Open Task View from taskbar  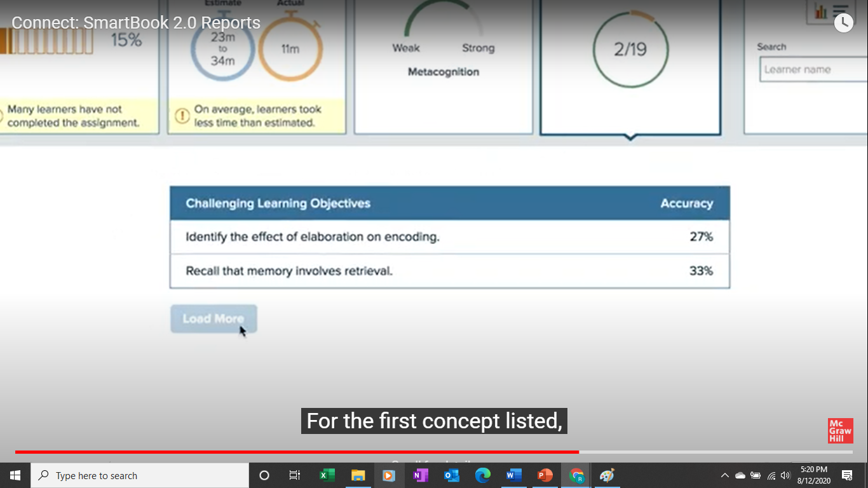[x=295, y=475]
